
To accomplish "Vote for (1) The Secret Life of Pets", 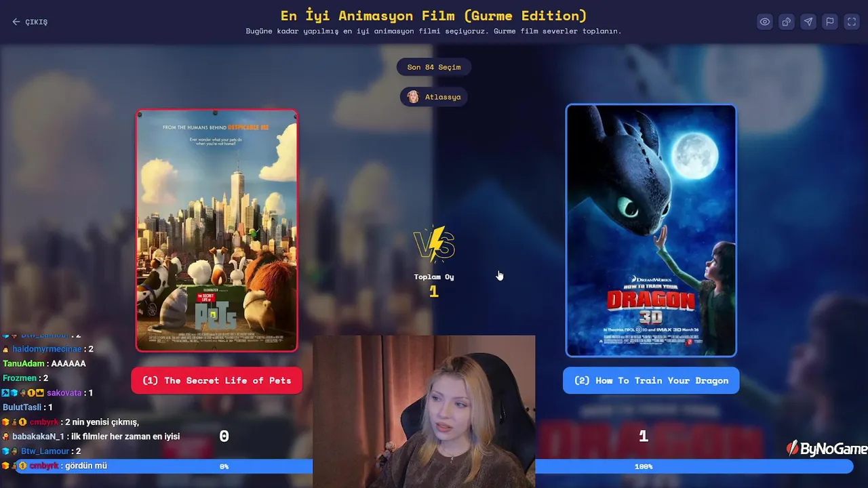I will [x=217, y=380].
